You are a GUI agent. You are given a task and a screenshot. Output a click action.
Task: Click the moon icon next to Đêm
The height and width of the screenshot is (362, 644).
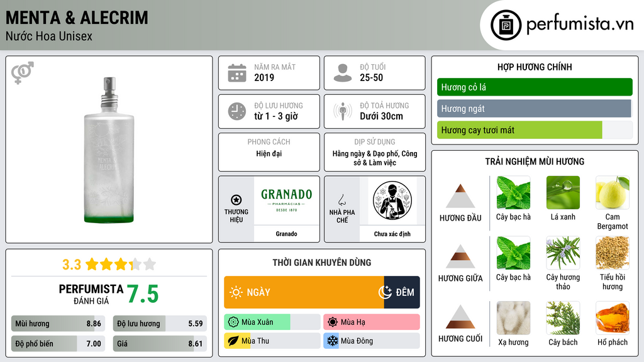[x=385, y=292]
